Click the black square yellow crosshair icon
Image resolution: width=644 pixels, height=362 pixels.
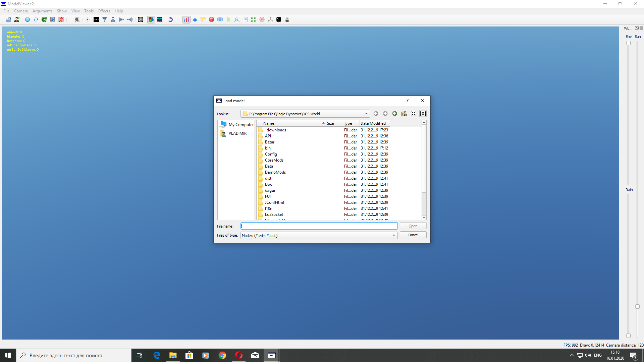(96, 19)
